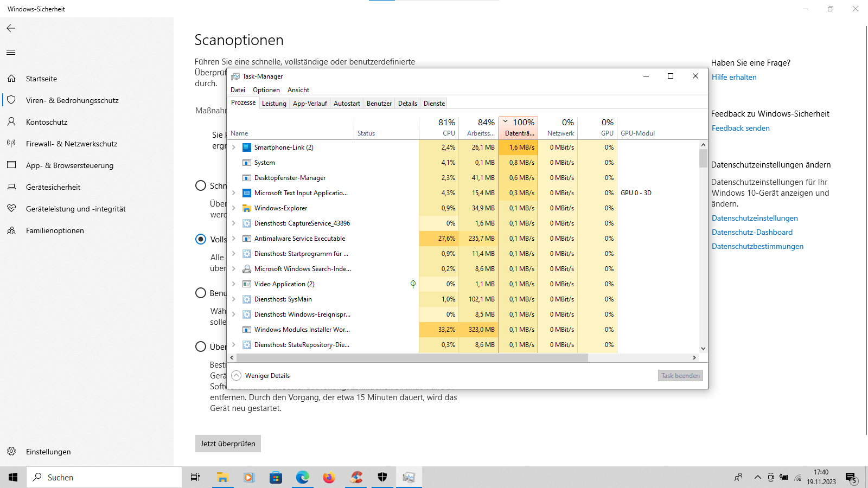Expand the Windows-Explorer process row
Viewport: 868px width, 488px height.
tap(234, 208)
